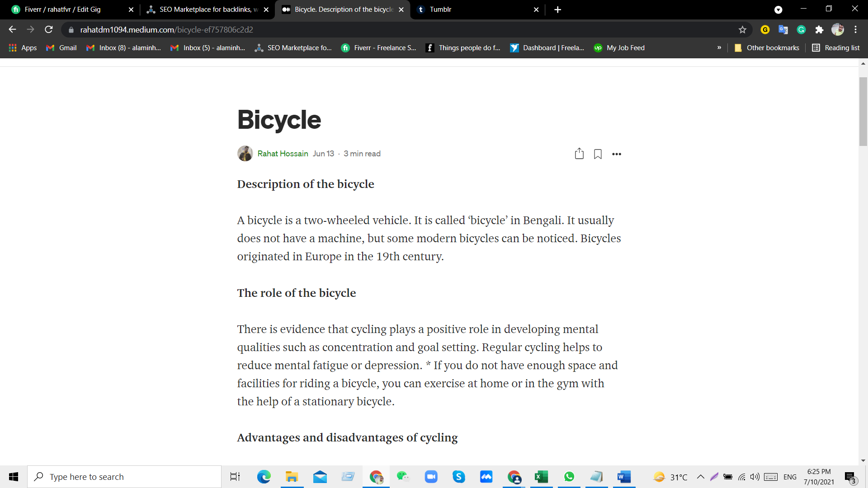Open Microsoft Word from the taskbar
Screen dimensions: 868x488
click(x=624, y=477)
